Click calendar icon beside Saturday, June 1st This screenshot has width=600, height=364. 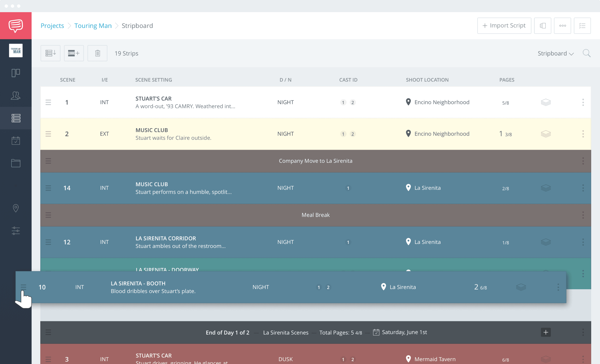pyautogui.click(x=376, y=332)
